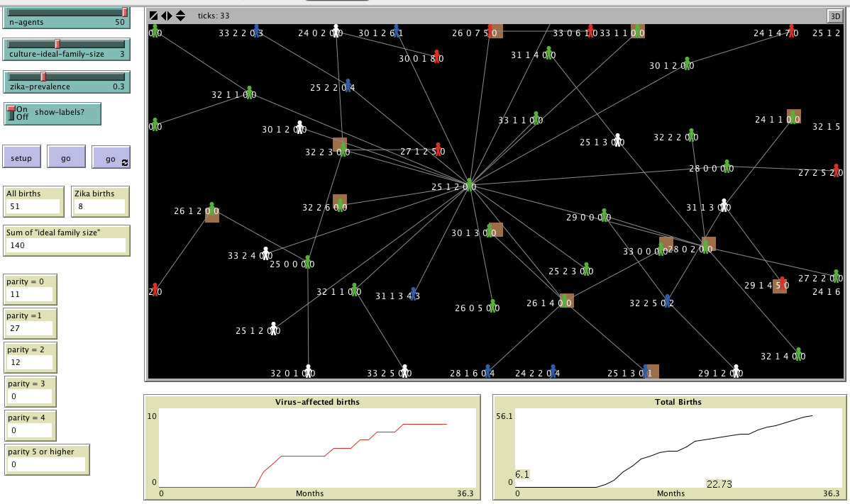The image size is (850, 504).
Task: Click the n-agents slider handle
Action: point(125,11)
